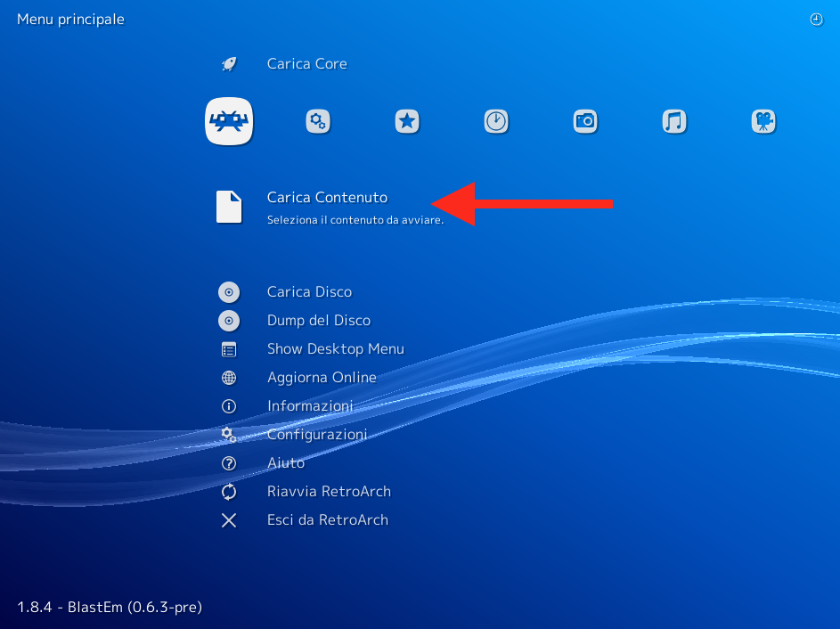Click the restart arrows icon beside Riavvia RetroArch
840x629 pixels.
[x=229, y=491]
